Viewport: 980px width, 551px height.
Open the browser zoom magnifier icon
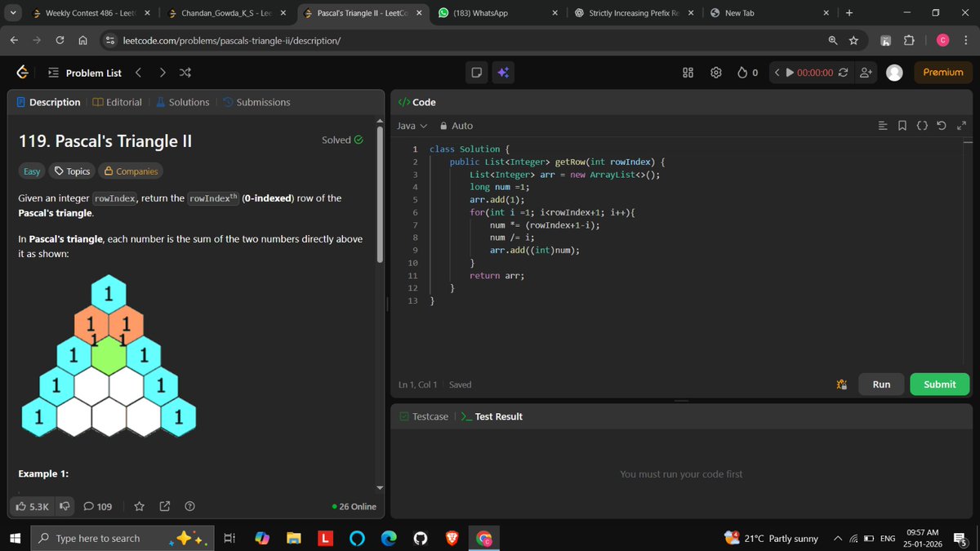832,40
